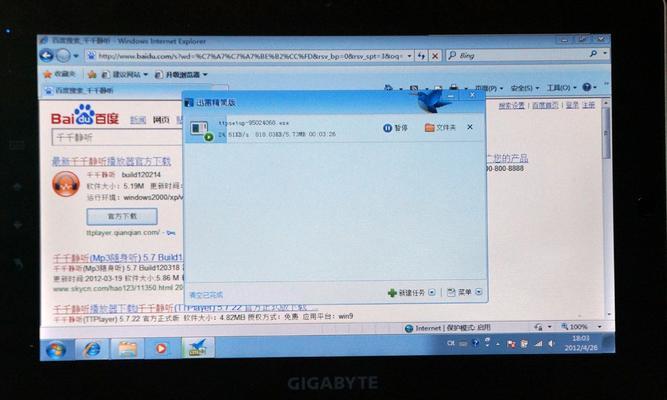Show hidden tray icons arrow
The width and height of the screenshot is (667, 400).
click(x=498, y=343)
